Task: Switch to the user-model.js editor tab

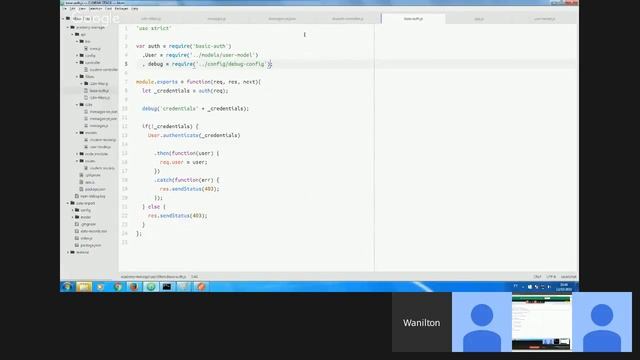Action: pos(544,19)
